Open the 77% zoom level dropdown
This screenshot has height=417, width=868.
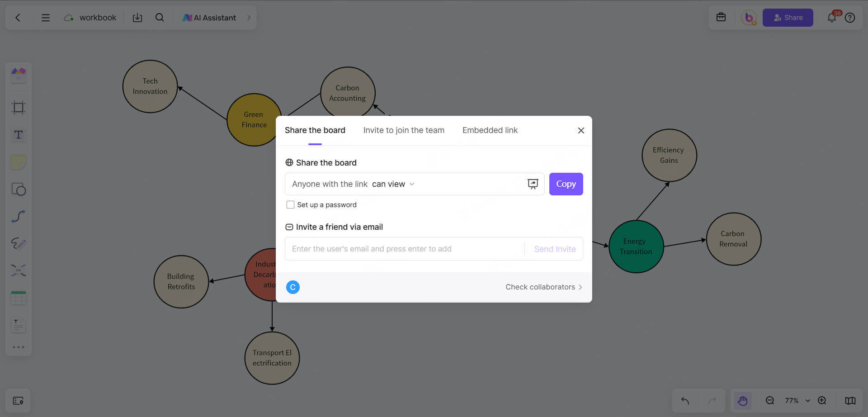click(797, 401)
